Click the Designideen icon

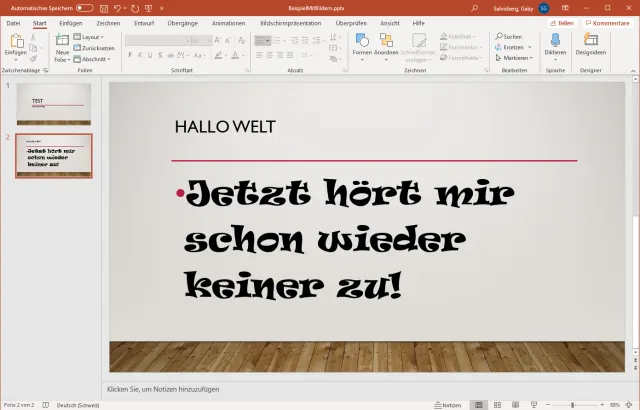(591, 40)
